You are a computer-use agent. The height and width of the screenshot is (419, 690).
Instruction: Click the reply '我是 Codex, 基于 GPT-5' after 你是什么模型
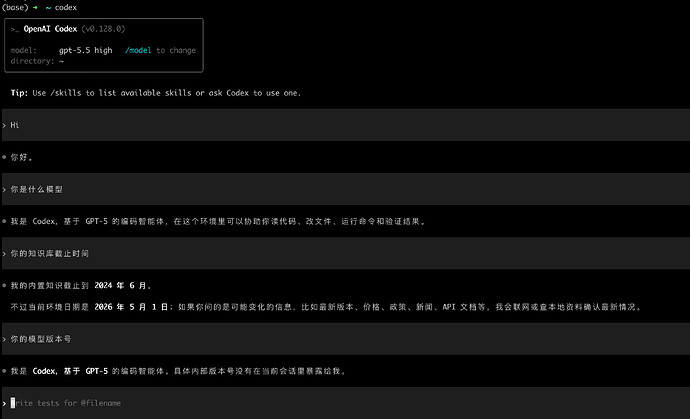[x=218, y=221]
